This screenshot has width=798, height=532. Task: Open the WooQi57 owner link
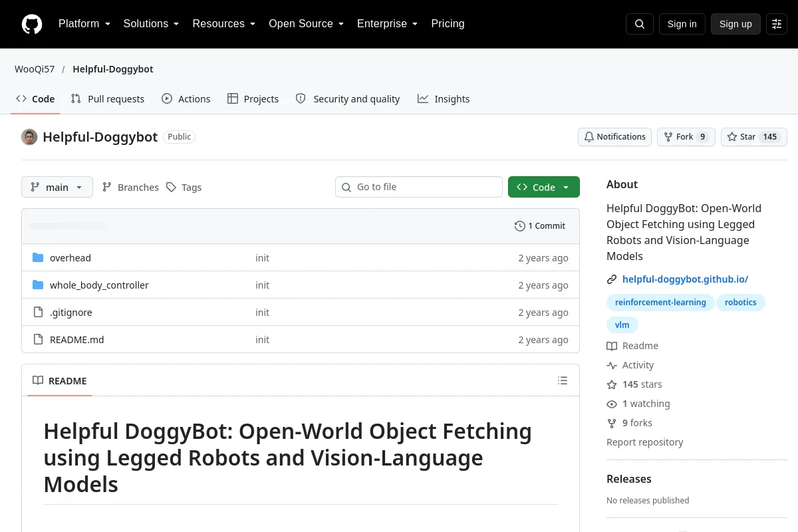point(35,69)
